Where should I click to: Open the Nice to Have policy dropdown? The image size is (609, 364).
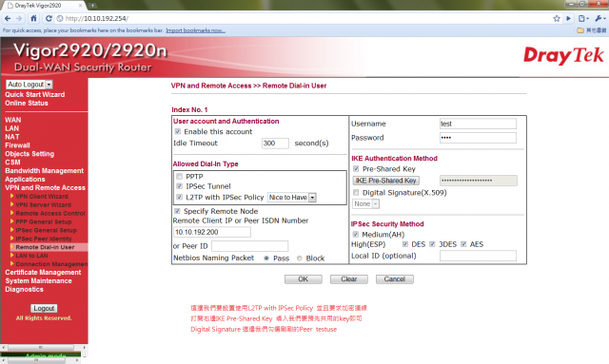(292, 198)
